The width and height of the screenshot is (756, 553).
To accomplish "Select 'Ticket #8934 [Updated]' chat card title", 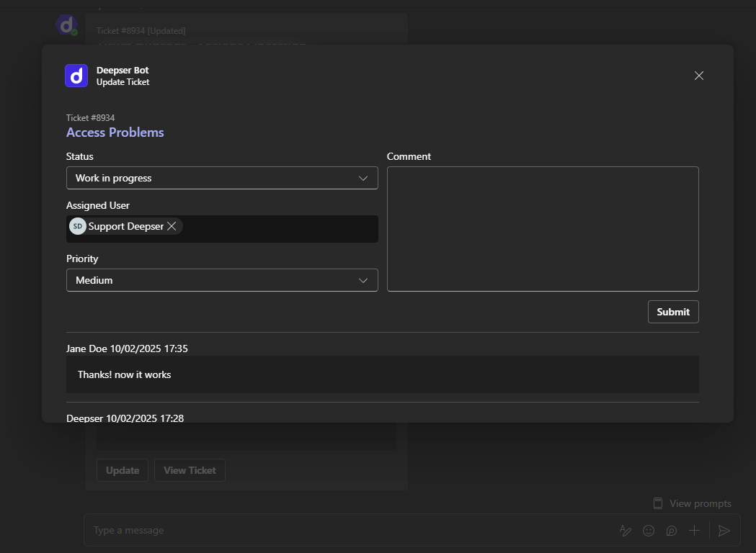I will [141, 31].
